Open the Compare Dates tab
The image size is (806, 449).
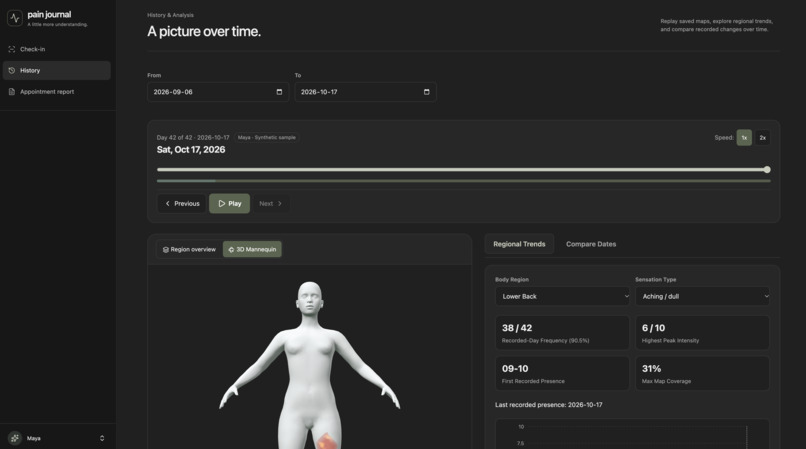tap(591, 244)
